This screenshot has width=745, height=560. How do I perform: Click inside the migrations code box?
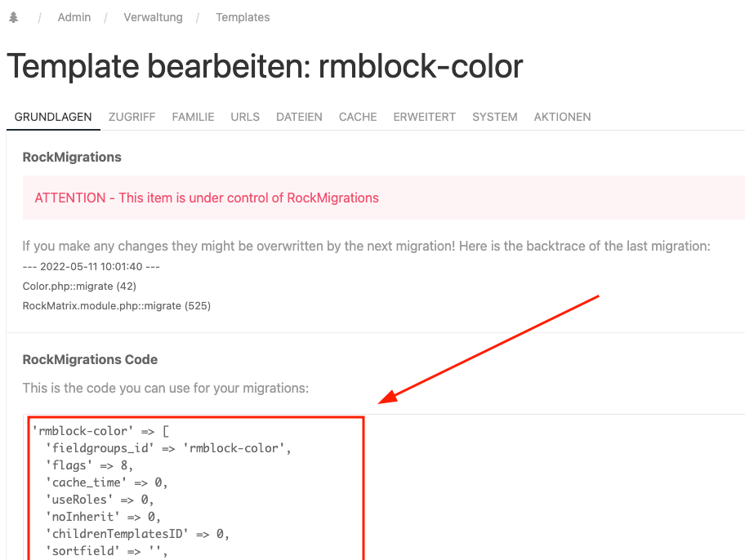coord(196,490)
